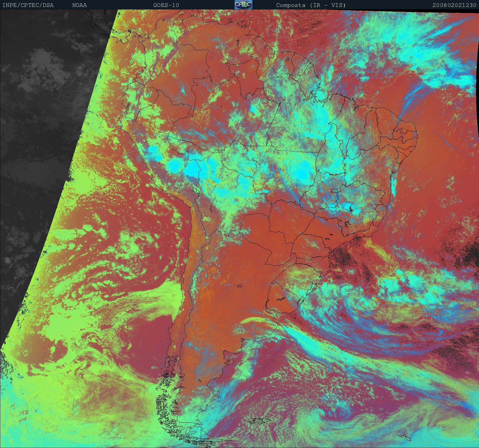The height and width of the screenshot is (448, 479).
Task: Select the GOES-10 satellite label
Action: (x=166, y=5)
